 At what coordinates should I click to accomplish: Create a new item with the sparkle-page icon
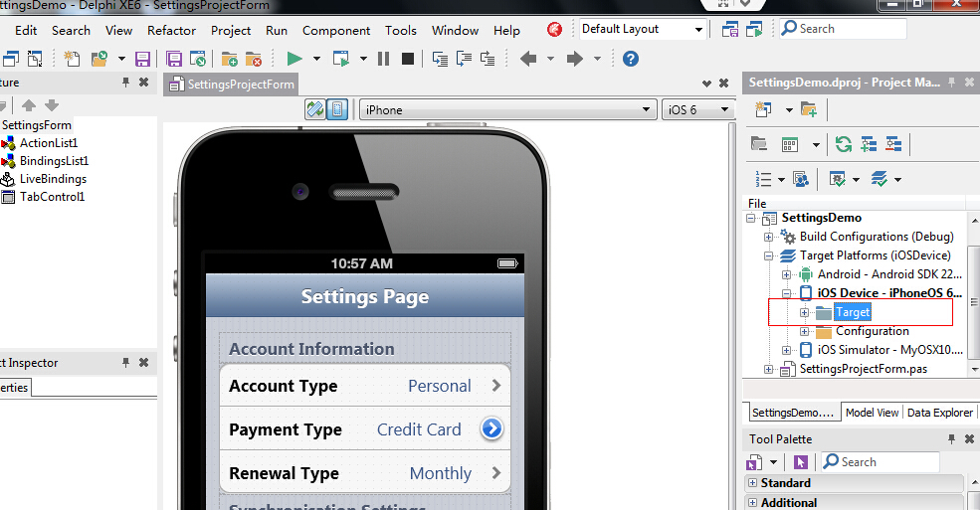(x=73, y=59)
